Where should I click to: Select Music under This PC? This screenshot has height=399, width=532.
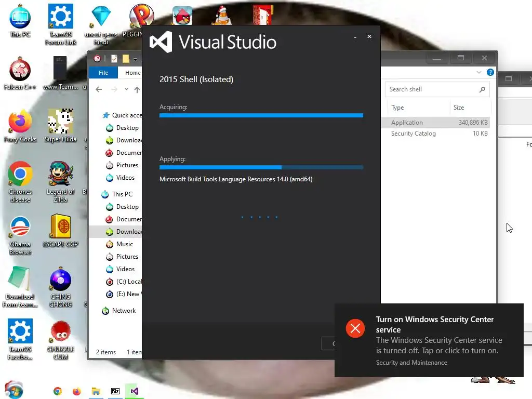(x=119, y=244)
